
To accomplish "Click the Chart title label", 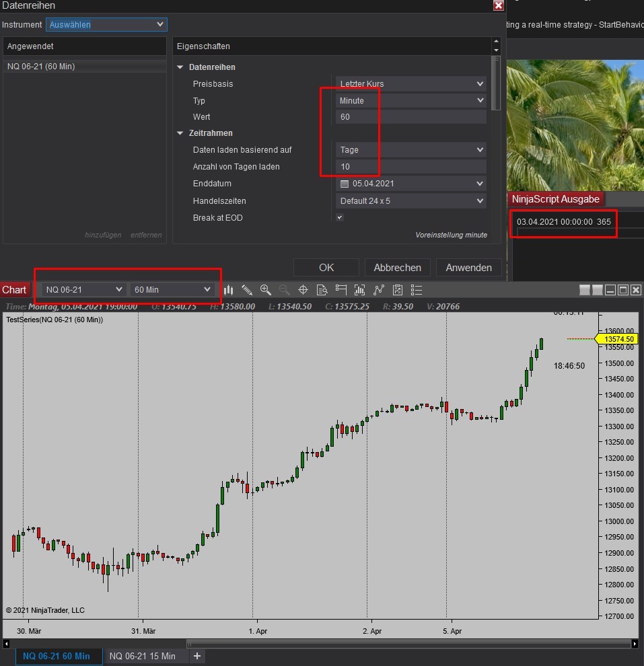I will point(14,290).
